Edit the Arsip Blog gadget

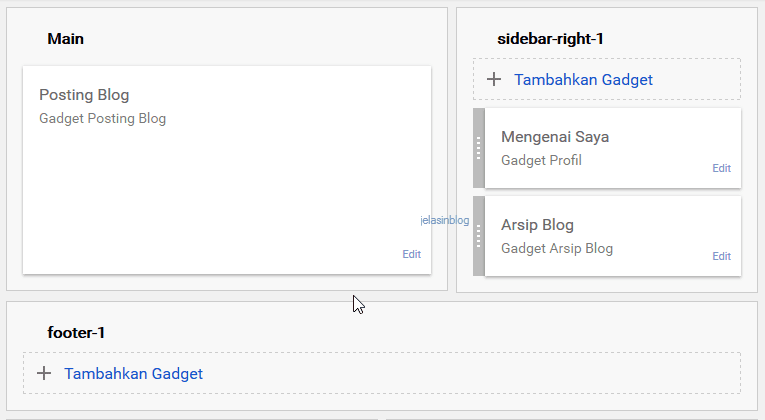point(721,256)
